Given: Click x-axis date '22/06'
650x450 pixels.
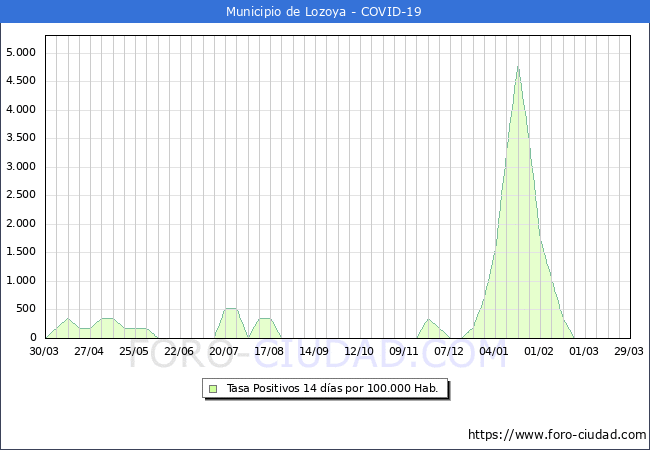Looking at the screenshot, I should coord(179,351).
